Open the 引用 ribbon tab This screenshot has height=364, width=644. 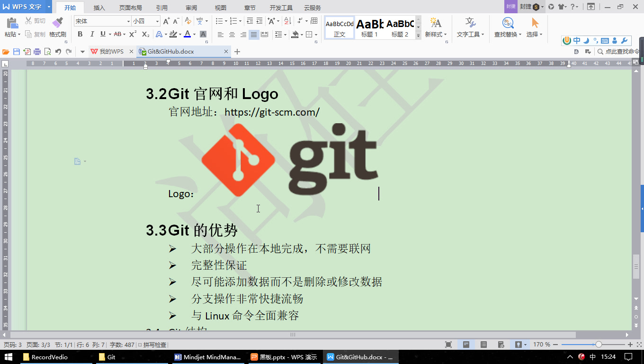tap(161, 8)
